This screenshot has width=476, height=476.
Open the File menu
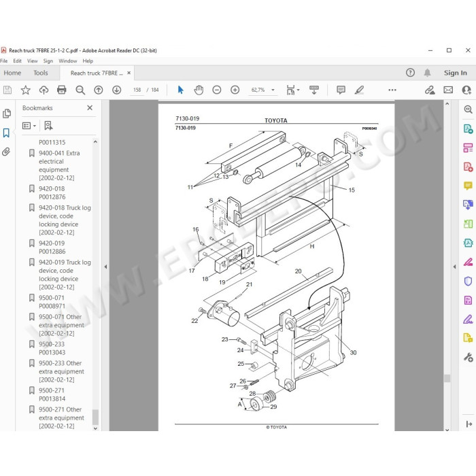[x=4, y=61]
